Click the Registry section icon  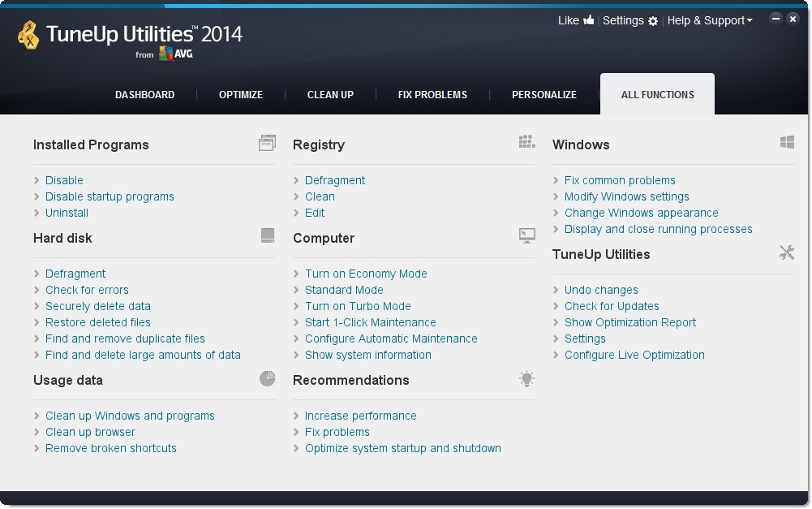[x=526, y=142]
